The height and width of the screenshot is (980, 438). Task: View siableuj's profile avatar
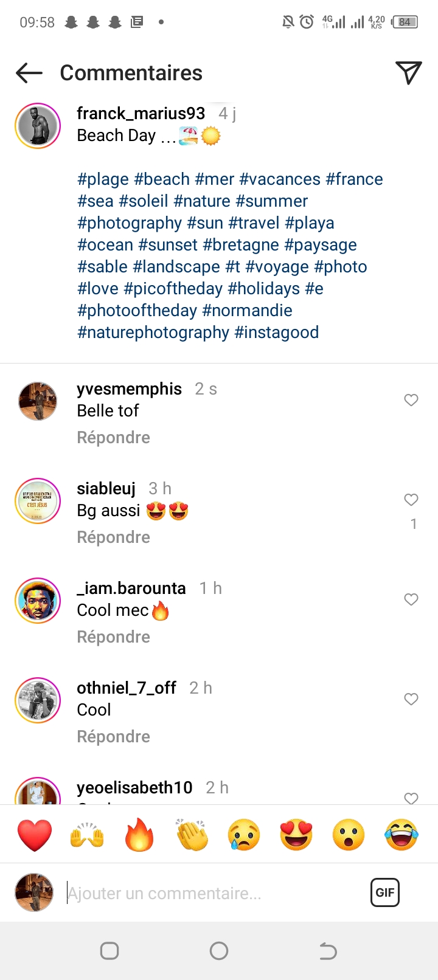click(x=38, y=501)
